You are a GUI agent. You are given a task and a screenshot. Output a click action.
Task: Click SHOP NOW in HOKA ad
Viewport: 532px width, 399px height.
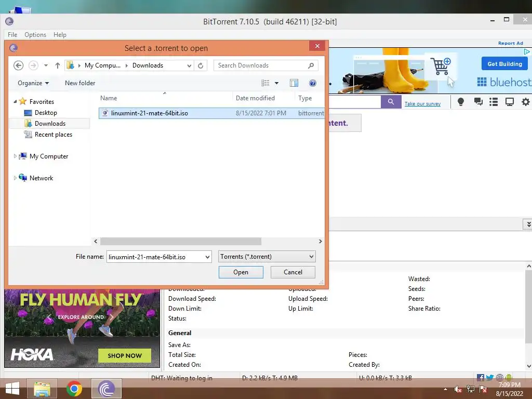tap(125, 355)
